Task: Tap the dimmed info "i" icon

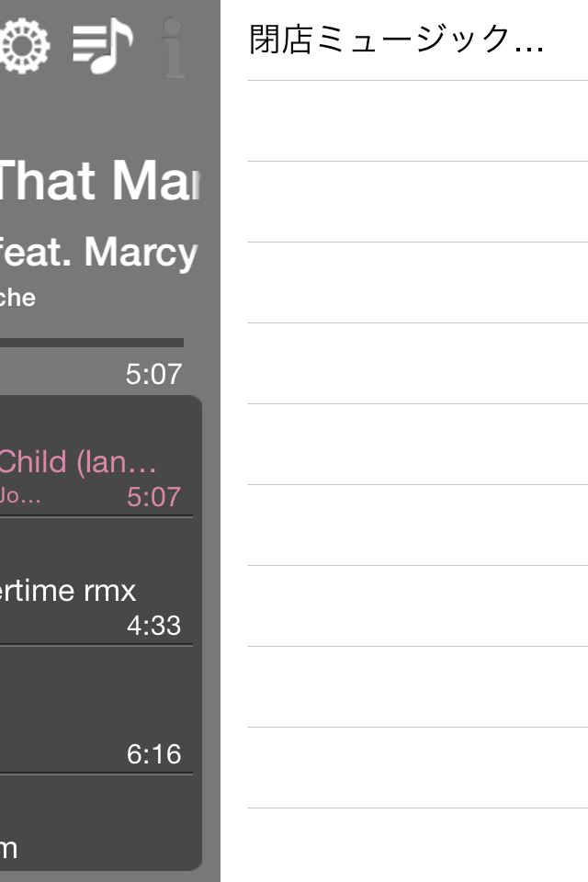Action: click(173, 47)
